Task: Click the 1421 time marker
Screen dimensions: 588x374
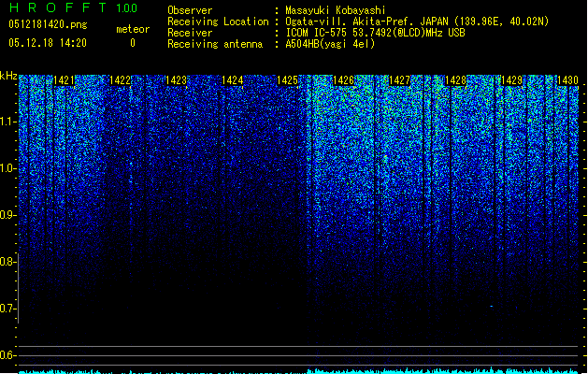Action: [64, 80]
